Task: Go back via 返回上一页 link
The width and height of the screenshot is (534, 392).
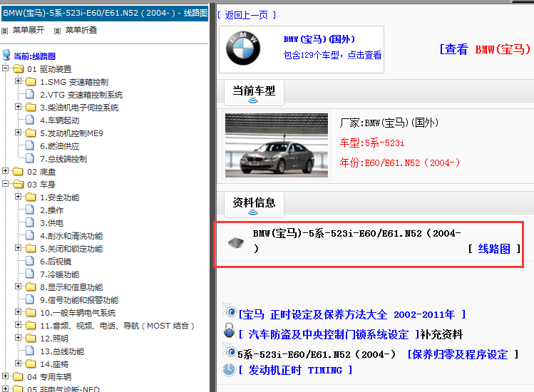Action: click(x=246, y=16)
